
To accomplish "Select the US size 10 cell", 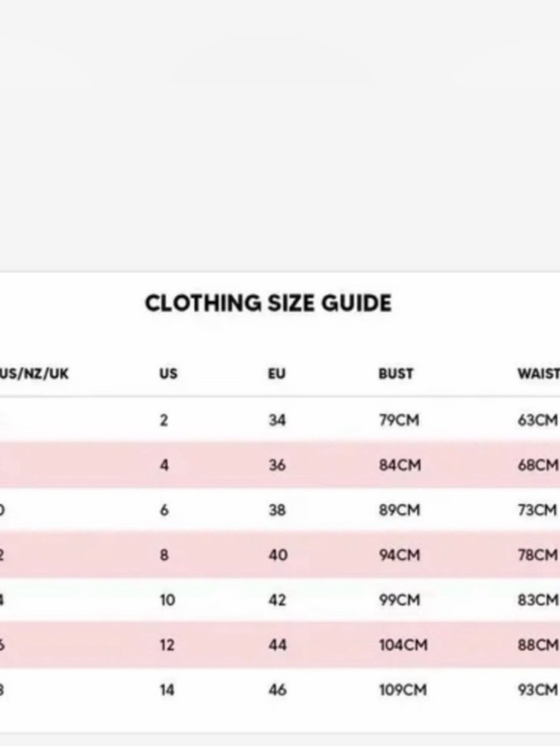I will 167,600.
